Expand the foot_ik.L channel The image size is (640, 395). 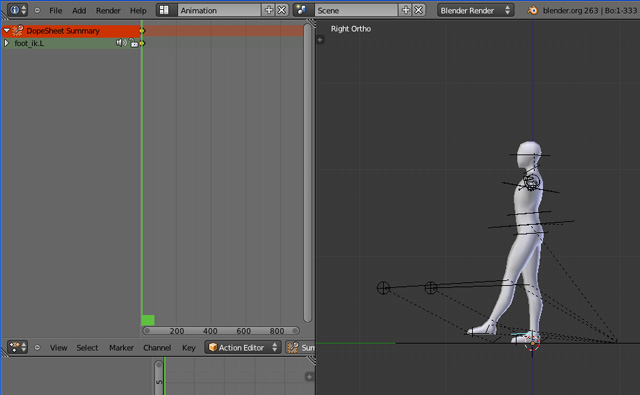7,43
